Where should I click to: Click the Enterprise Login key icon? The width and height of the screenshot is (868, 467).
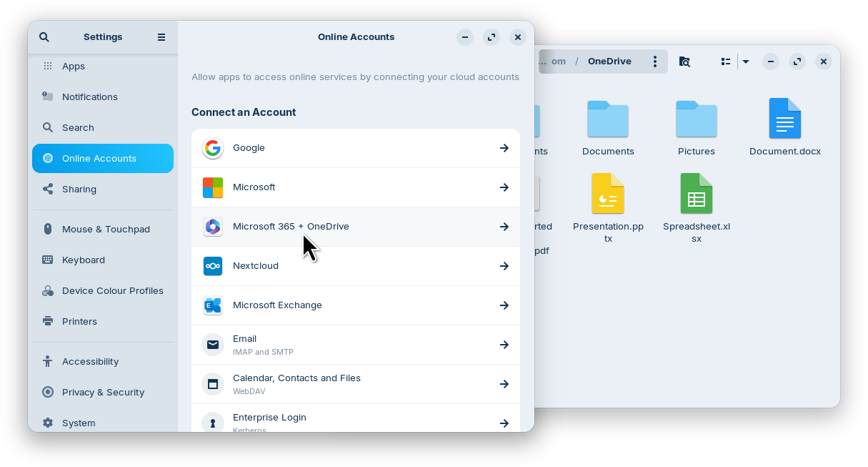click(213, 423)
